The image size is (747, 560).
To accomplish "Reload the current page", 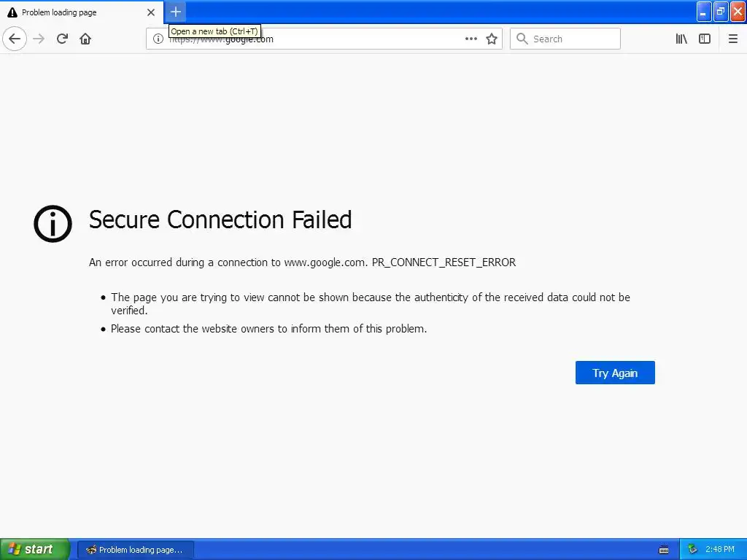I will coord(63,39).
